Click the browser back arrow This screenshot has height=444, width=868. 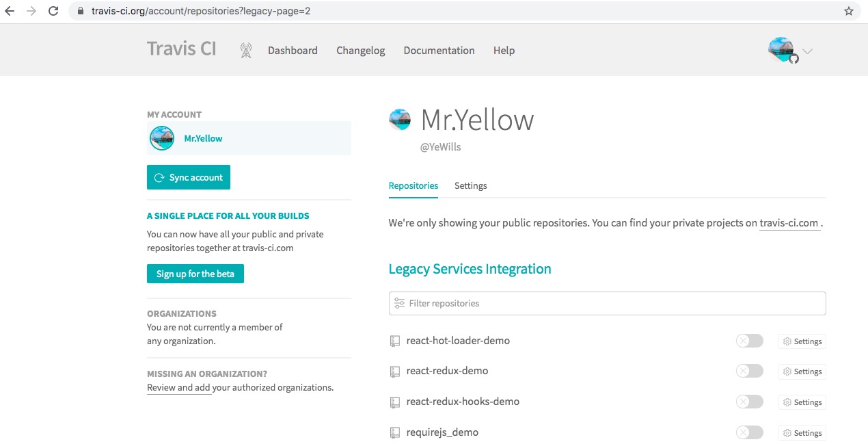(x=10, y=11)
